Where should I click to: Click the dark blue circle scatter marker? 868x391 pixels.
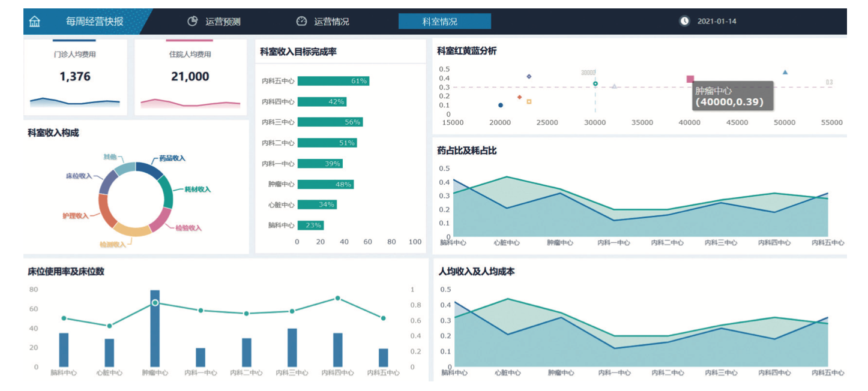click(501, 105)
